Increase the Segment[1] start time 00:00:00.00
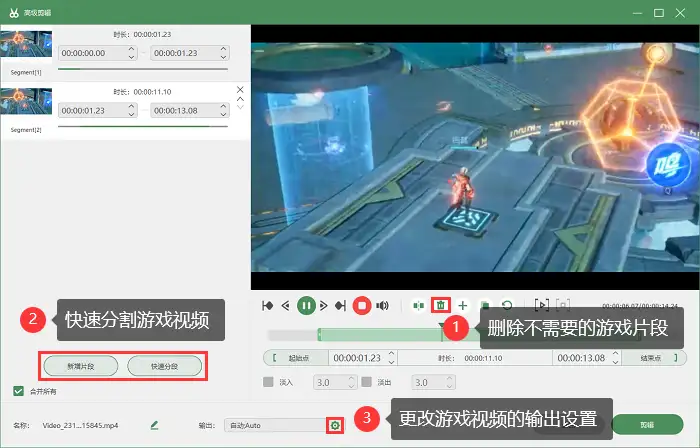The height and width of the screenshot is (448, 700). tap(131, 49)
